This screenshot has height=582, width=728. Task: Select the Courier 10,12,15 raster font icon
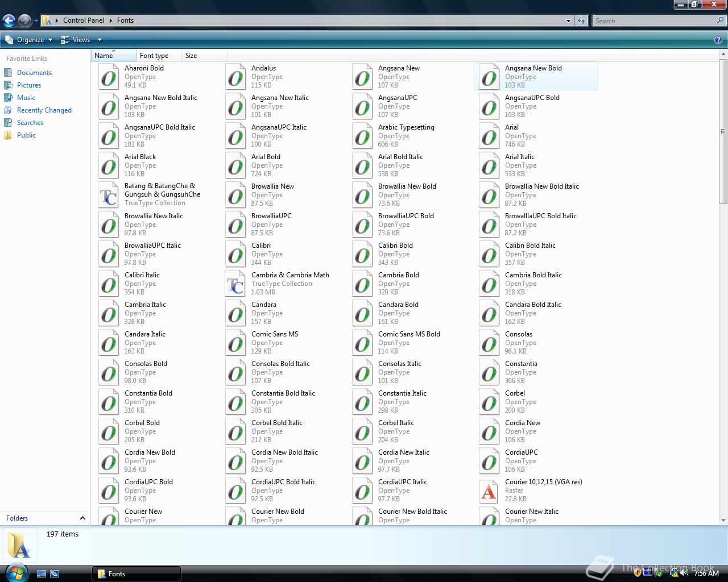[489, 490]
